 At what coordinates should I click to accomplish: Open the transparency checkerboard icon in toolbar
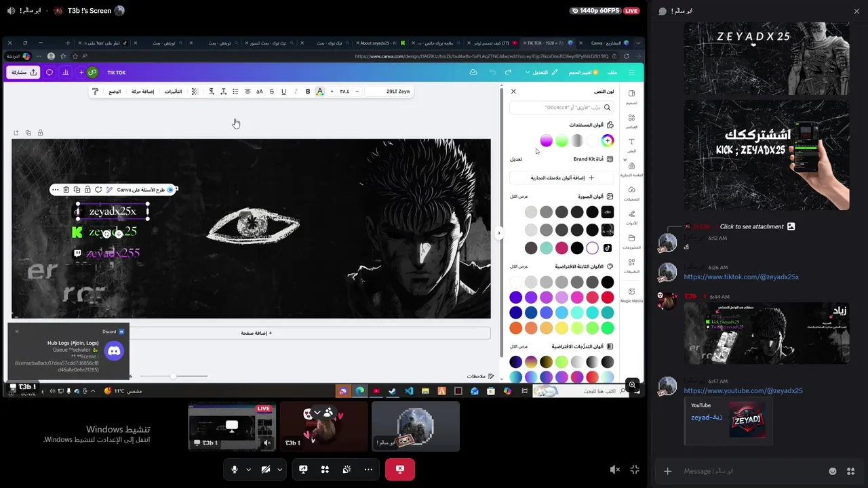195,91
